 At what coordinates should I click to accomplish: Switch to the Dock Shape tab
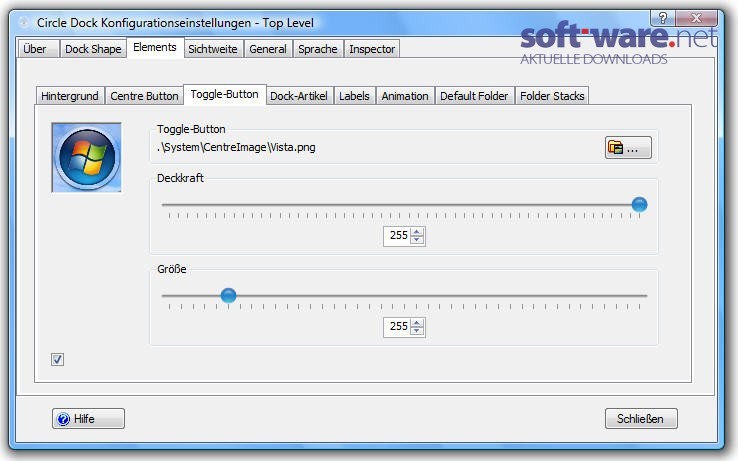tap(93, 49)
